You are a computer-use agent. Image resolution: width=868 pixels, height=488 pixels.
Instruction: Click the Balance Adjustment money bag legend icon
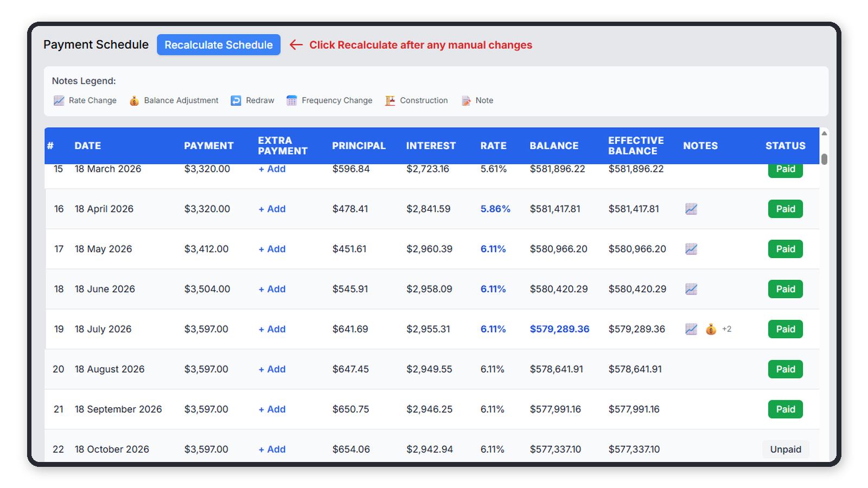click(134, 100)
